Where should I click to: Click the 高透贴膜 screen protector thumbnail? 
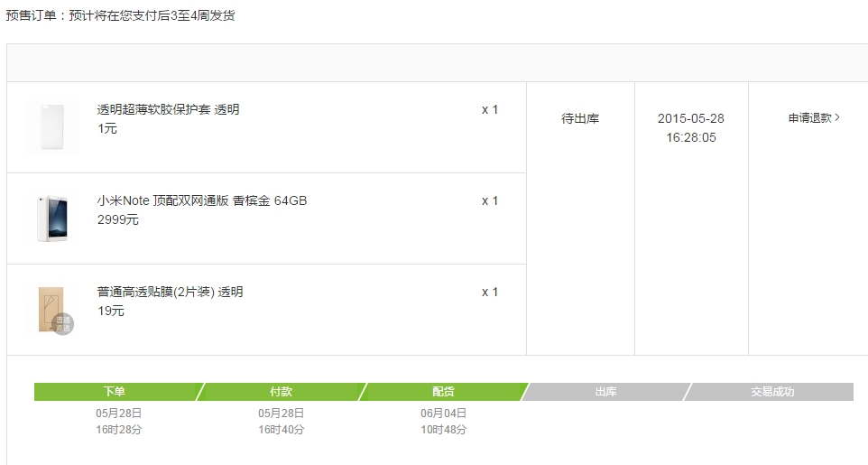click(51, 310)
